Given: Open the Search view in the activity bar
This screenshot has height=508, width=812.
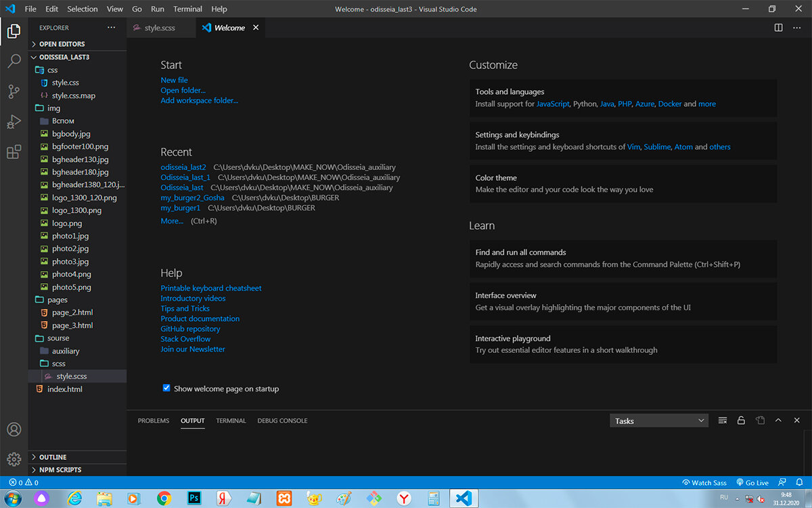Looking at the screenshot, I should click(14, 61).
